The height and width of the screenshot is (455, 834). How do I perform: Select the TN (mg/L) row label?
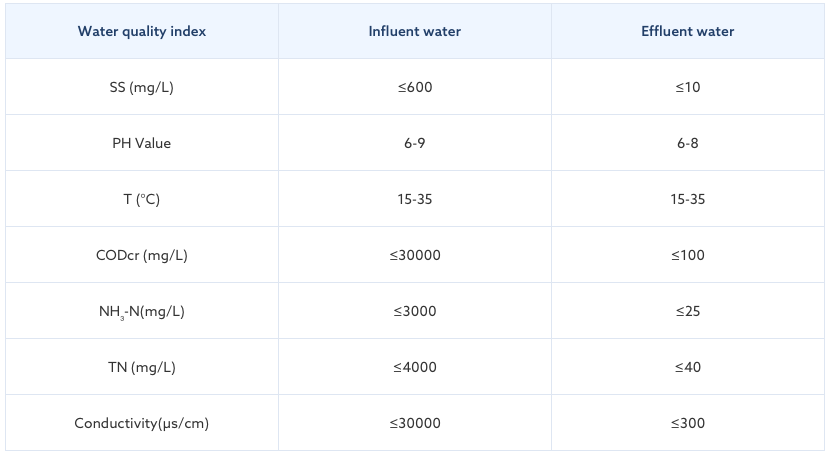[x=142, y=367]
